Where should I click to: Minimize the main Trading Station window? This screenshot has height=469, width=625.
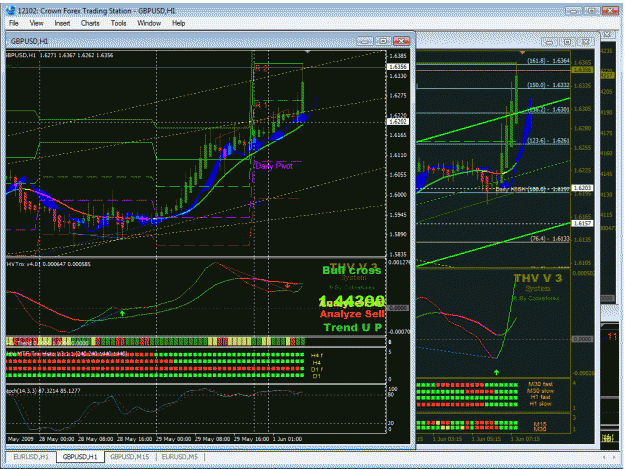pyautogui.click(x=574, y=11)
